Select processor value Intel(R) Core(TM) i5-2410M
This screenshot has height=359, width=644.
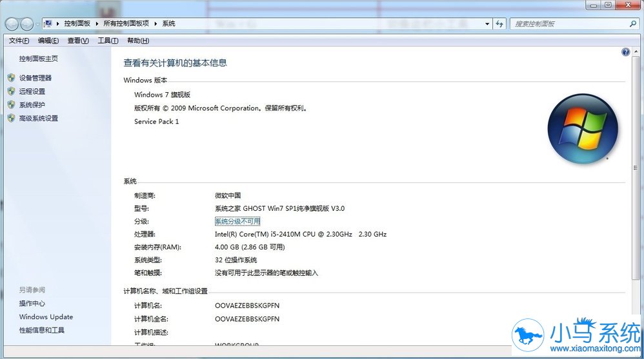[301, 234]
